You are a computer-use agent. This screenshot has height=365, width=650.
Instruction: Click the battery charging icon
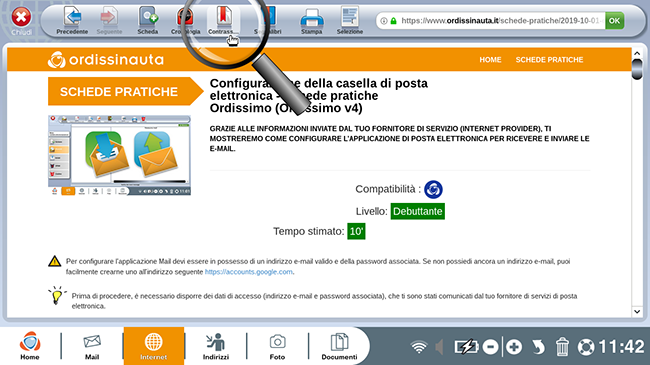[x=466, y=347]
